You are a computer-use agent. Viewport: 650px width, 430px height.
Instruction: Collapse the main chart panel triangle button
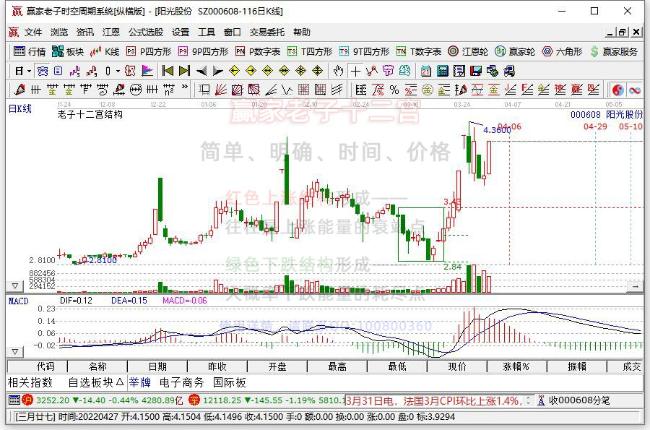[x=15, y=286]
